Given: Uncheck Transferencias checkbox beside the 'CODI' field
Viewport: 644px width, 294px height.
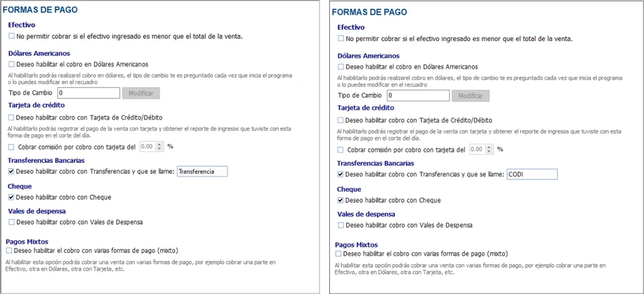Looking at the screenshot, I should [341, 175].
